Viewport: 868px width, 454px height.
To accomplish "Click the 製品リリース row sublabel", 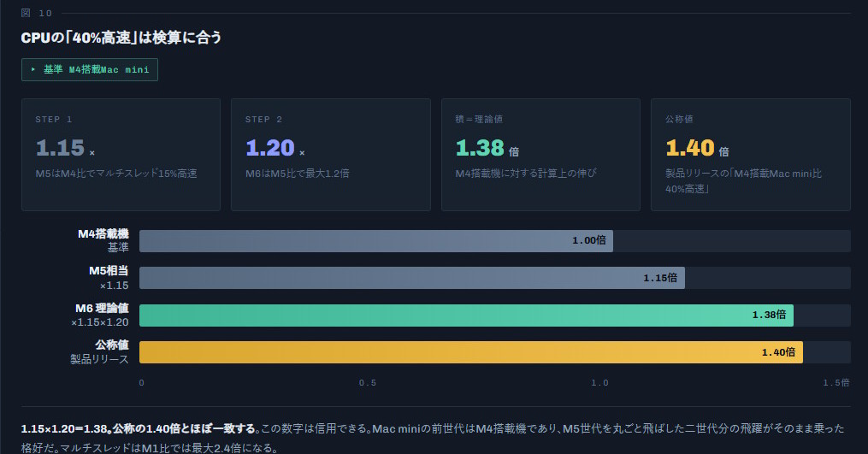I will point(100,359).
